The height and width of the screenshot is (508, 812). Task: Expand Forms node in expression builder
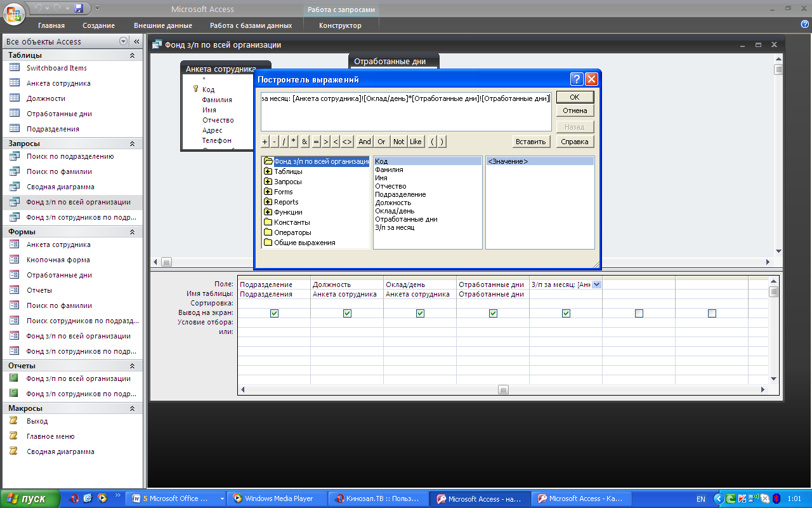[268, 192]
